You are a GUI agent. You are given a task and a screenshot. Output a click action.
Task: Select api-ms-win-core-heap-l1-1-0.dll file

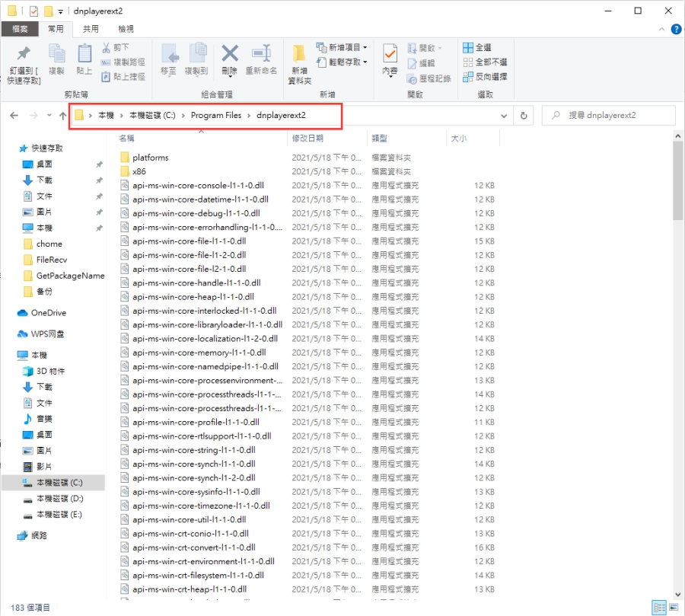tap(193, 297)
